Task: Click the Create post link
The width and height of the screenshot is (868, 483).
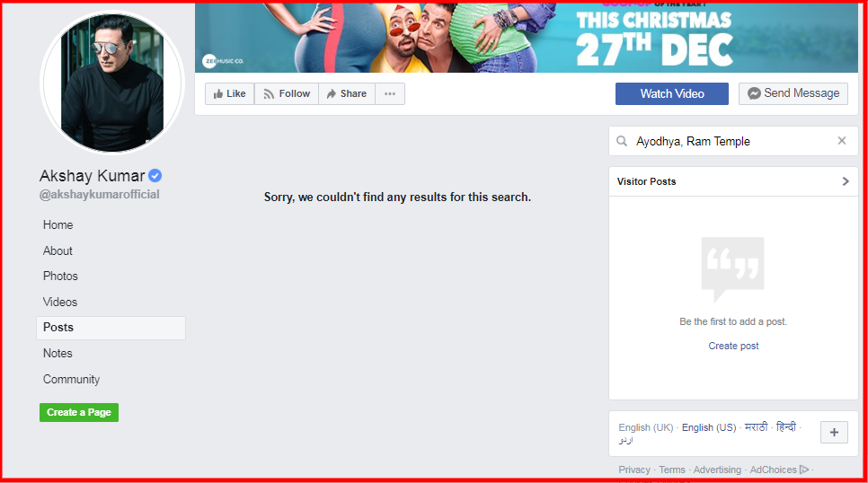Action: (x=733, y=346)
